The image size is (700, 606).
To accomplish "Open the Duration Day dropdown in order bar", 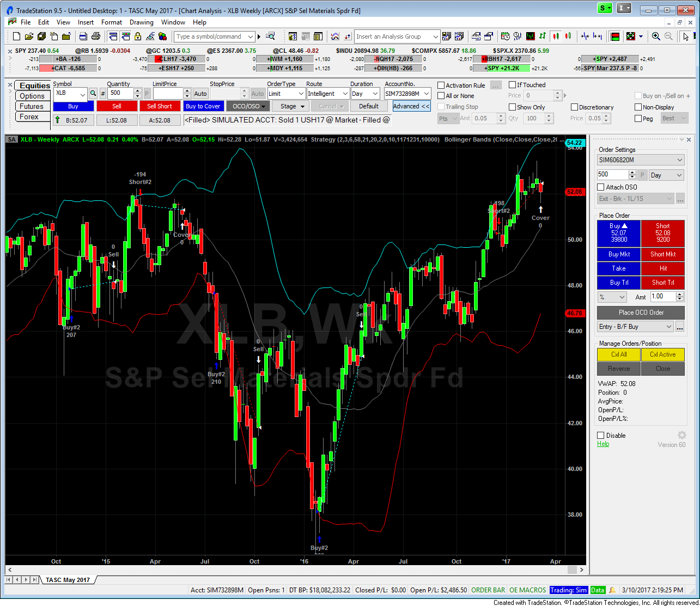I will 375,94.
